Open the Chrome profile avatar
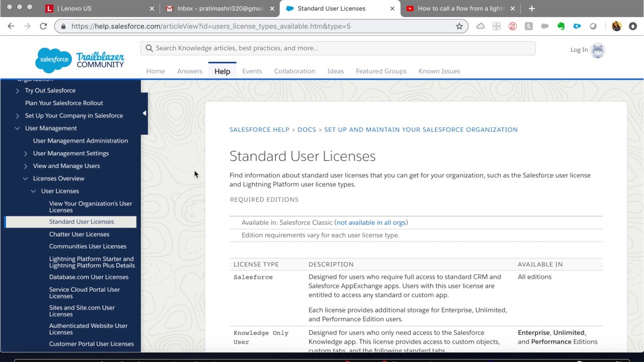Screen dimensions: 644x362 tap(616, 26)
